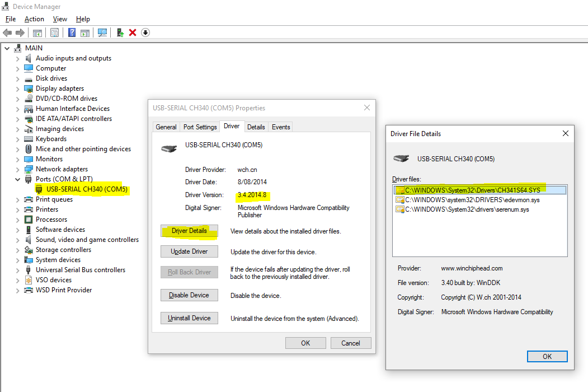Viewport: 588px width, 392px height.
Task: Click the Disk drives icon
Action: point(29,79)
